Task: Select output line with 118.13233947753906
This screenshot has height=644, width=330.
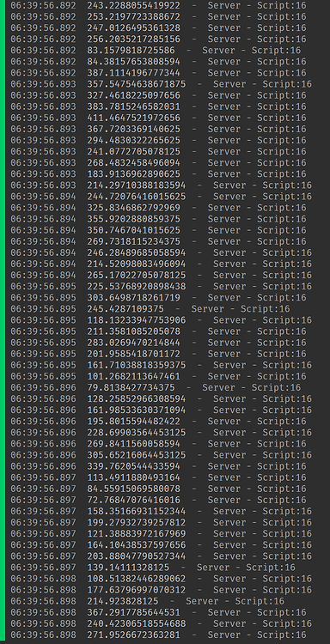Action: (161, 321)
